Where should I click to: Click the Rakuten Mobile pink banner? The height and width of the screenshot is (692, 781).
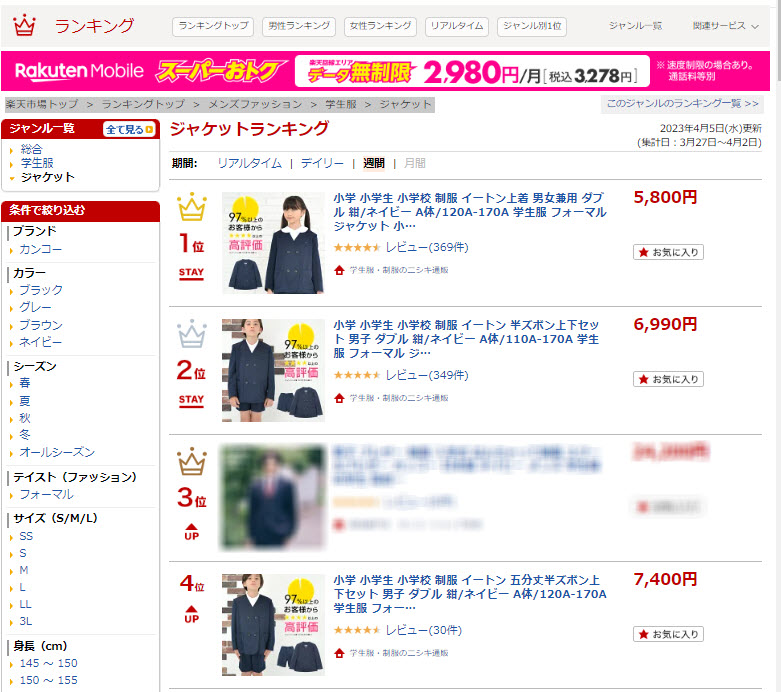386,71
